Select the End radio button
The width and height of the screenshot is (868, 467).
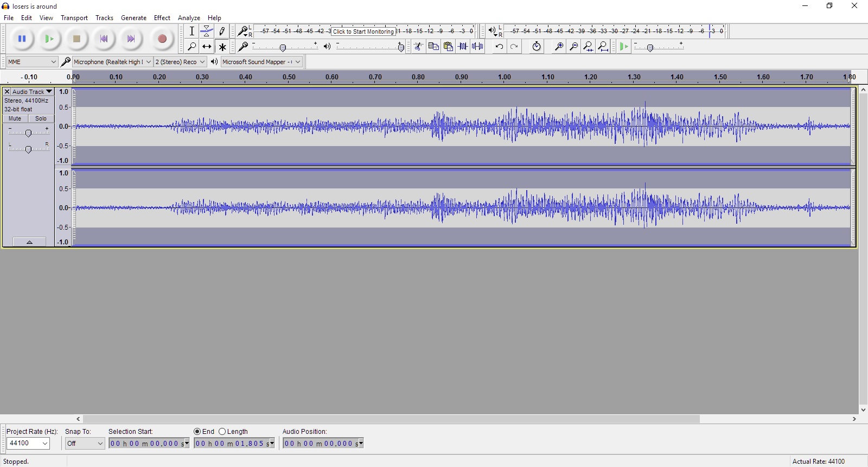(197, 432)
